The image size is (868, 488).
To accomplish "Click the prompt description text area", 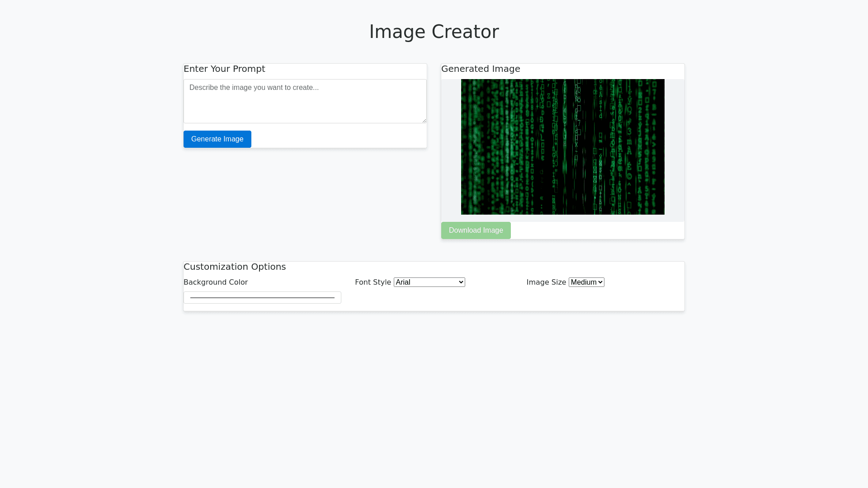I will tap(305, 101).
